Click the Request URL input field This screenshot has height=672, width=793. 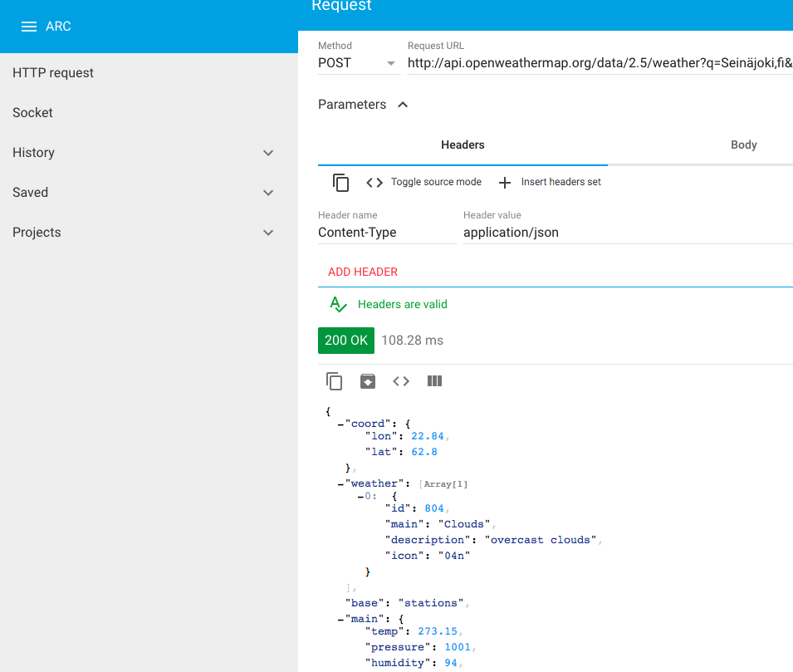tap(598, 63)
